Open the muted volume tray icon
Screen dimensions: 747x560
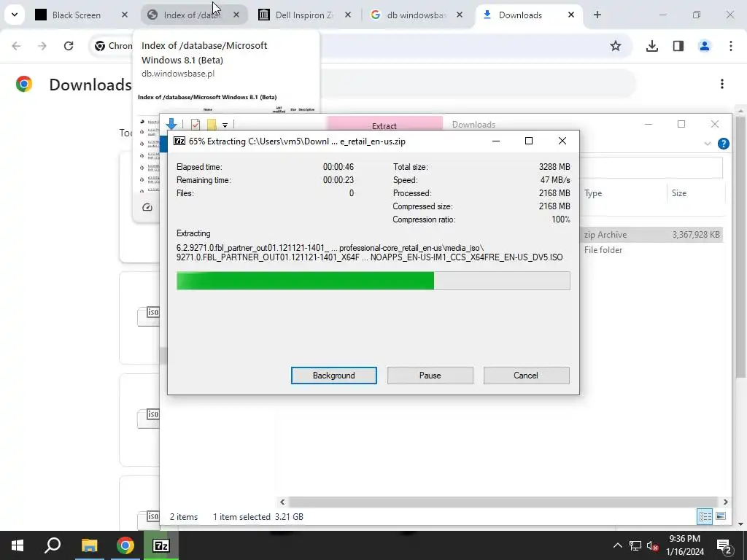(x=653, y=545)
